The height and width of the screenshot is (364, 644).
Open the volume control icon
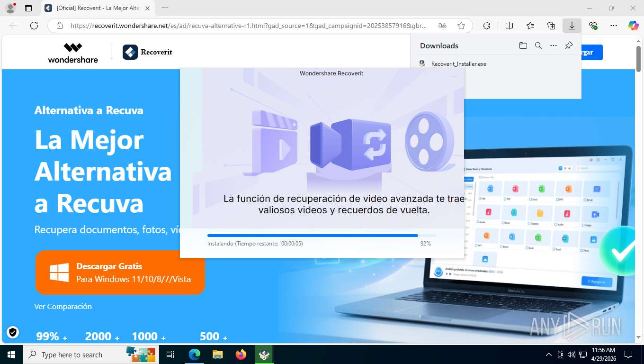571,355
